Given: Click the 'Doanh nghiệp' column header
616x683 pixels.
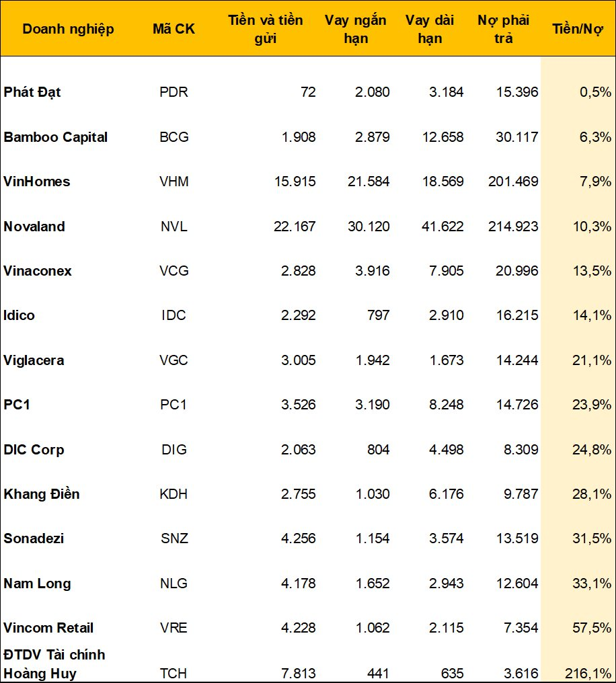Looking at the screenshot, I should pos(68,29).
